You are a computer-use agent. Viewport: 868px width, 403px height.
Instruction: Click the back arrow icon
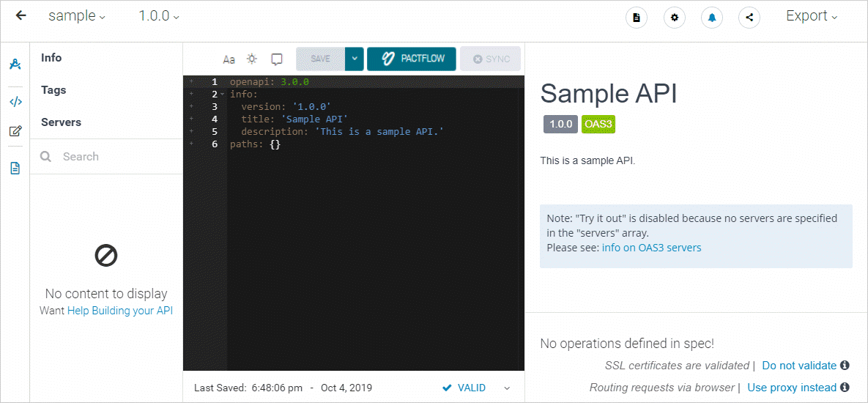[x=21, y=15]
